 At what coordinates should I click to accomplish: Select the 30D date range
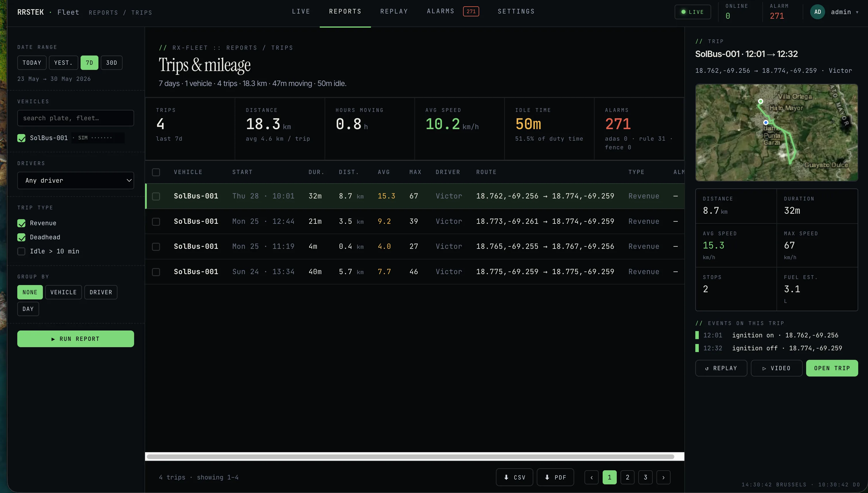111,63
